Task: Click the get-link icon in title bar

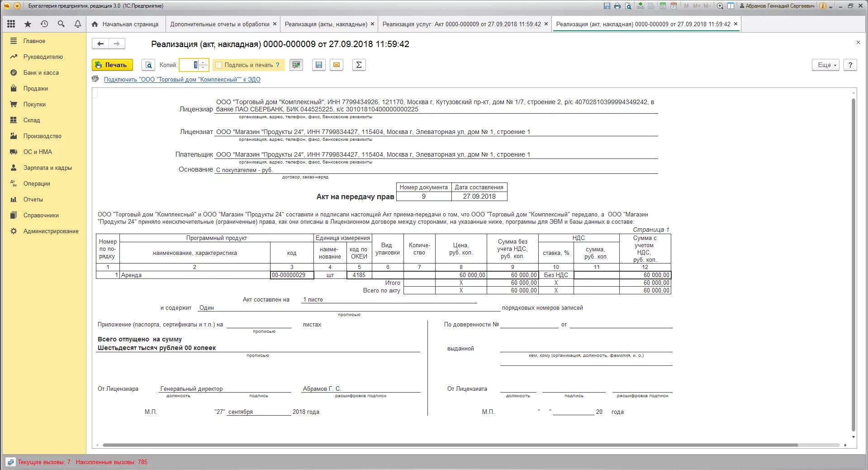Action: pyautogui.click(x=640, y=6)
